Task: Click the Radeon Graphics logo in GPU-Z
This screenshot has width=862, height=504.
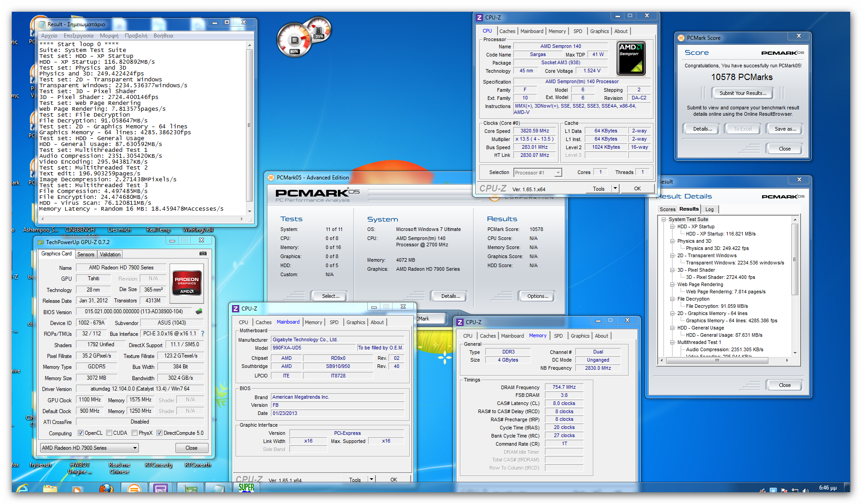Action: tap(187, 283)
